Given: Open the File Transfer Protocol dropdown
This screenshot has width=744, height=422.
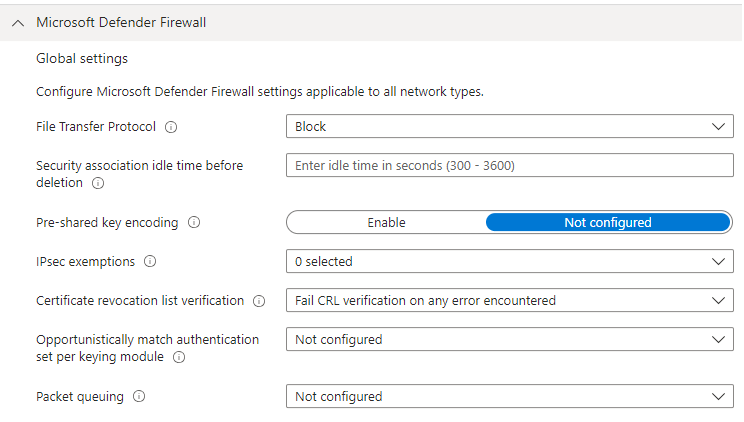Looking at the screenshot, I should click(510, 127).
